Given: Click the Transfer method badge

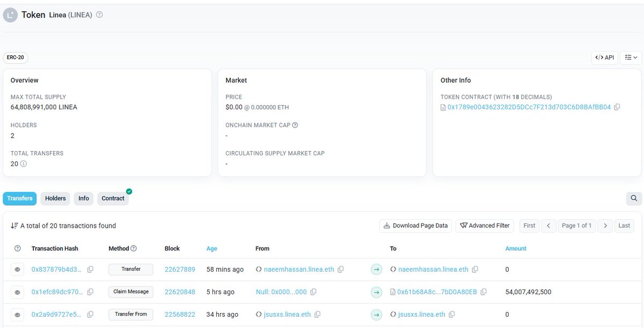Looking at the screenshot, I should (131, 270).
